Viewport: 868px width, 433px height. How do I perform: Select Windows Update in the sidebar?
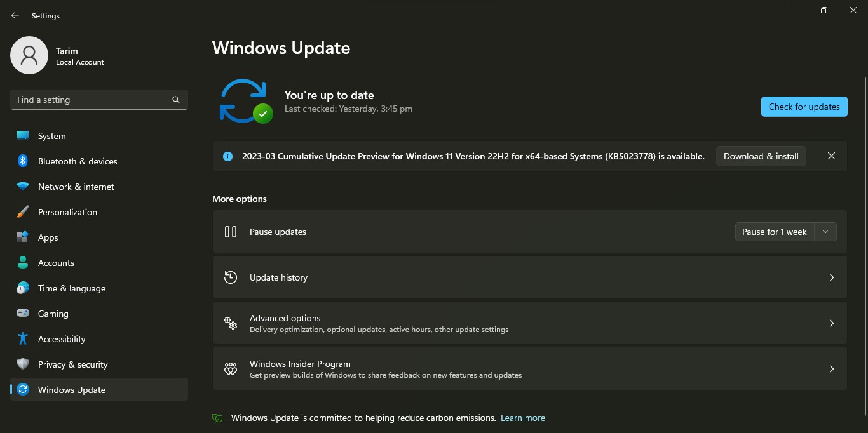(71, 390)
